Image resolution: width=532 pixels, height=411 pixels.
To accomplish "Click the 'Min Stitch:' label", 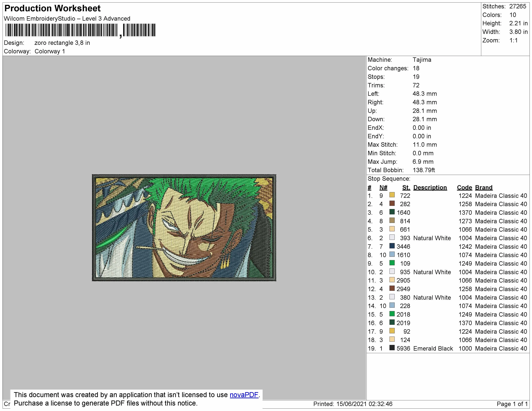I will click(x=382, y=153).
